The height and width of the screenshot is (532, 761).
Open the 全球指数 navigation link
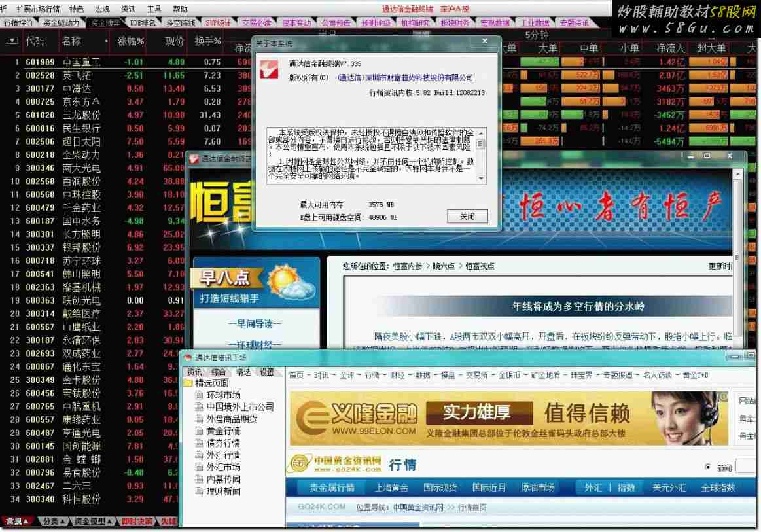pos(718,488)
